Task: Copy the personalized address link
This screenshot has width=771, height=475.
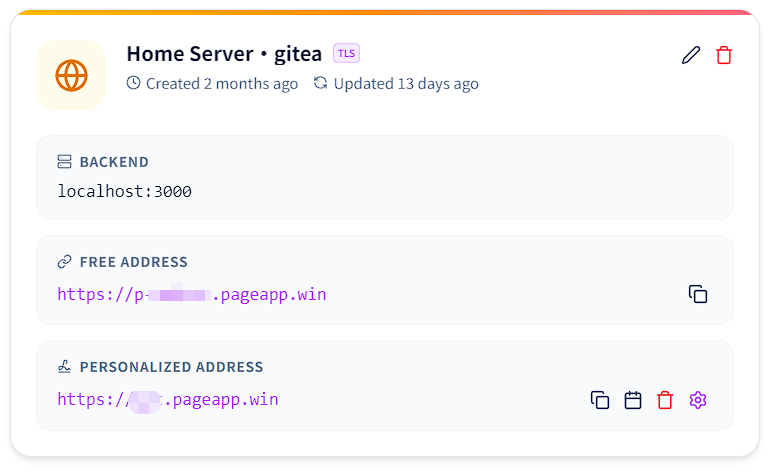Action: (600, 400)
